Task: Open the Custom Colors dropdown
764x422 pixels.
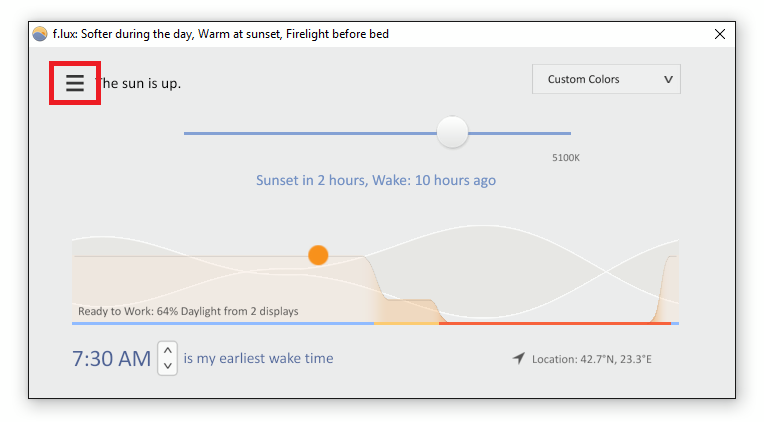Action: click(606, 79)
